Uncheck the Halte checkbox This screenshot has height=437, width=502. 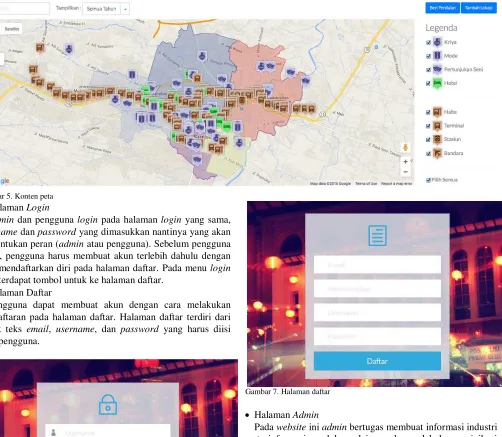click(x=428, y=112)
